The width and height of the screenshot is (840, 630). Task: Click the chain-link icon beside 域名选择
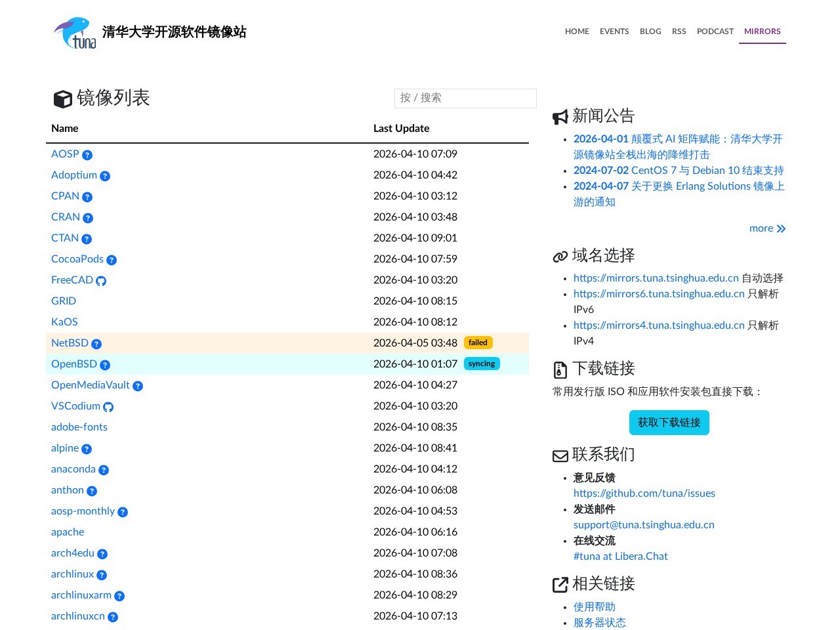560,256
